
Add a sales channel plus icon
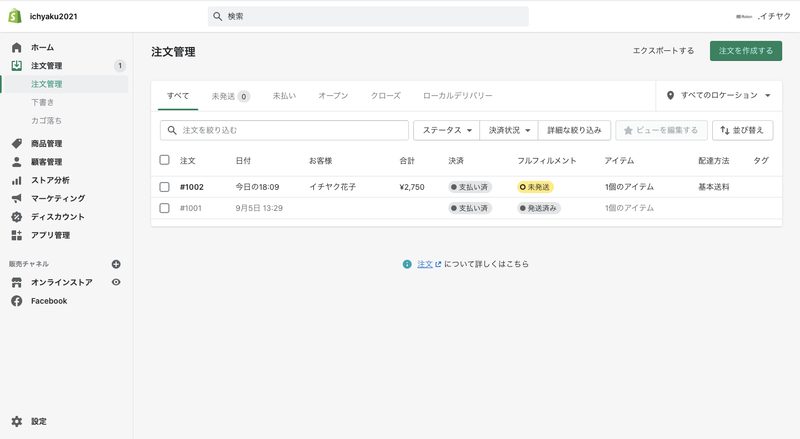[x=116, y=264]
